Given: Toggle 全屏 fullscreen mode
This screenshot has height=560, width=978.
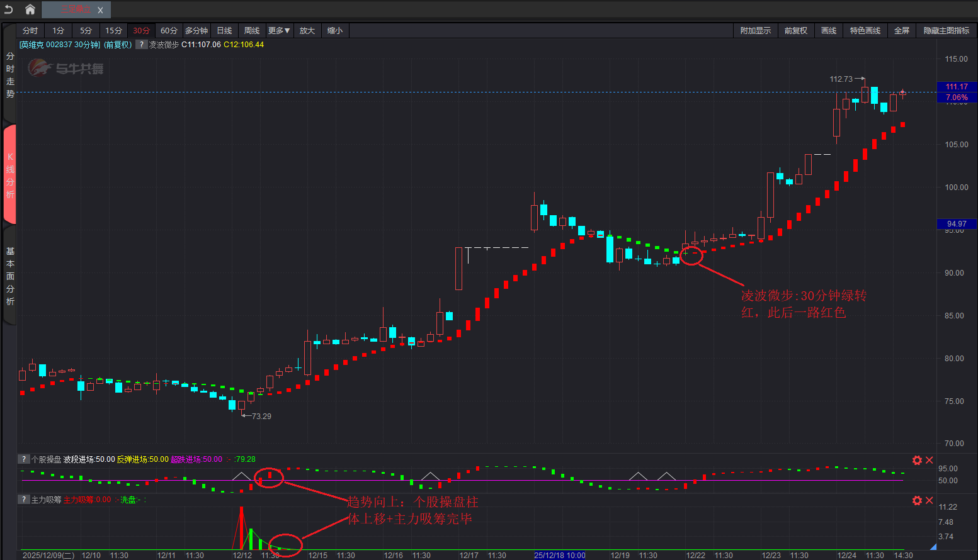Looking at the screenshot, I should 902,31.
